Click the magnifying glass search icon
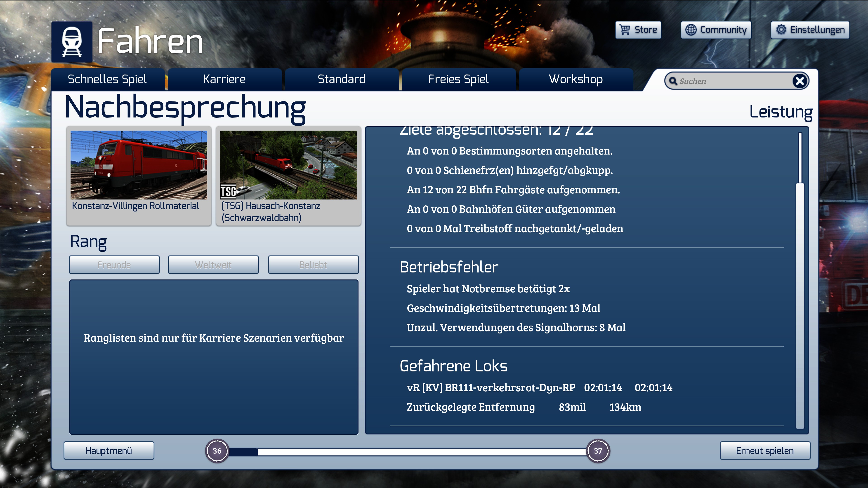This screenshot has width=868, height=488. pos(673,81)
